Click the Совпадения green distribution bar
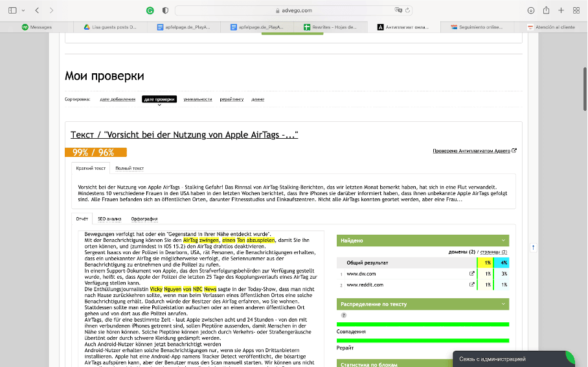 pyautogui.click(x=423, y=324)
